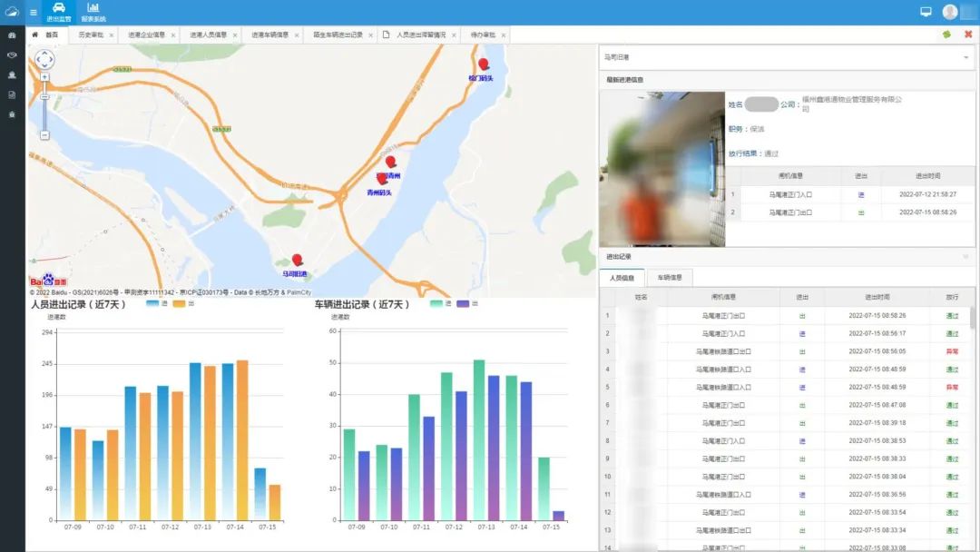Switch to the 车辆信息 tab
The image size is (980, 552).
pos(670,278)
